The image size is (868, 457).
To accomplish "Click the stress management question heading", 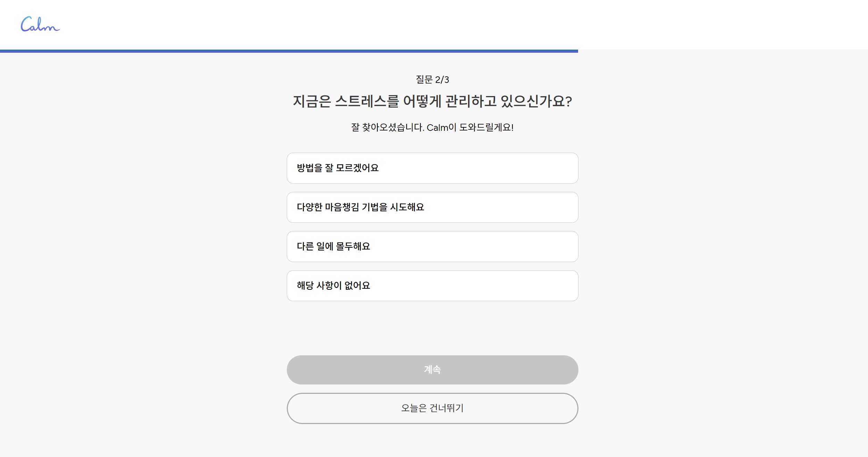I will pyautogui.click(x=432, y=101).
